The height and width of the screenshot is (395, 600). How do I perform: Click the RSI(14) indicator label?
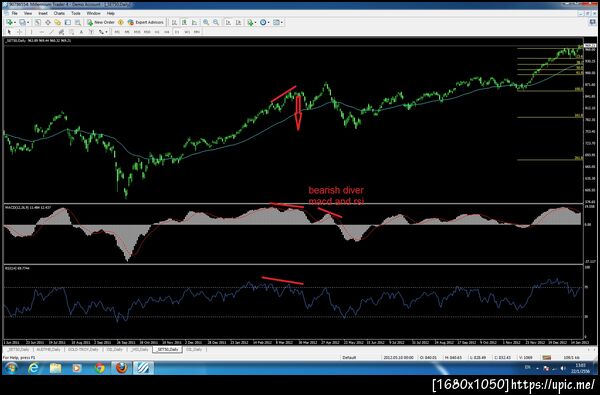coord(17,268)
